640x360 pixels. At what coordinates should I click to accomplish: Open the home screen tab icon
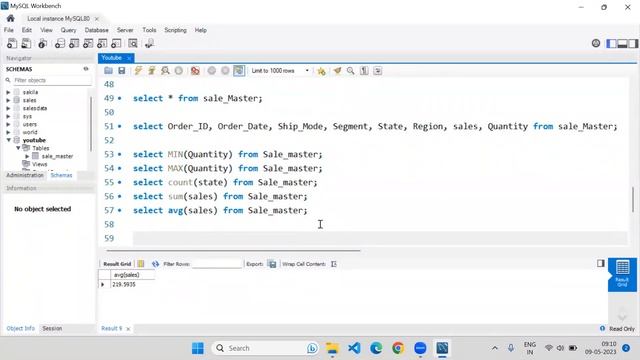pos(11,18)
